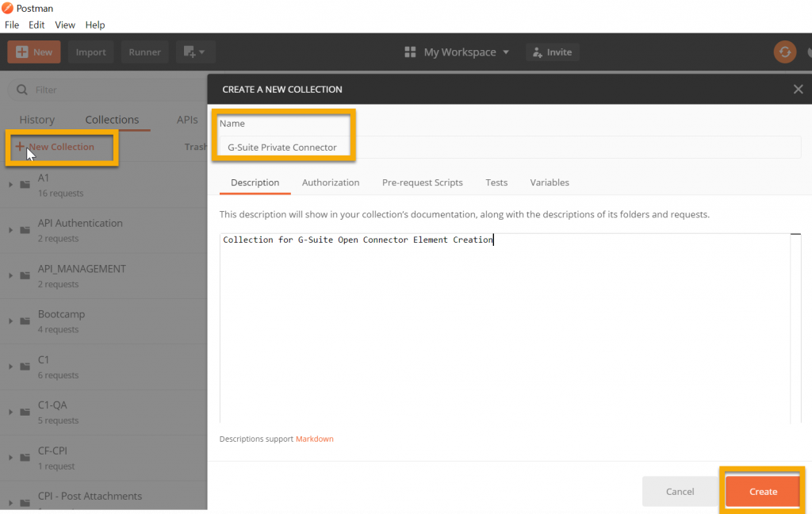Click the '1 request' text under CF-CPI
812x514 pixels.
pyautogui.click(x=56, y=466)
